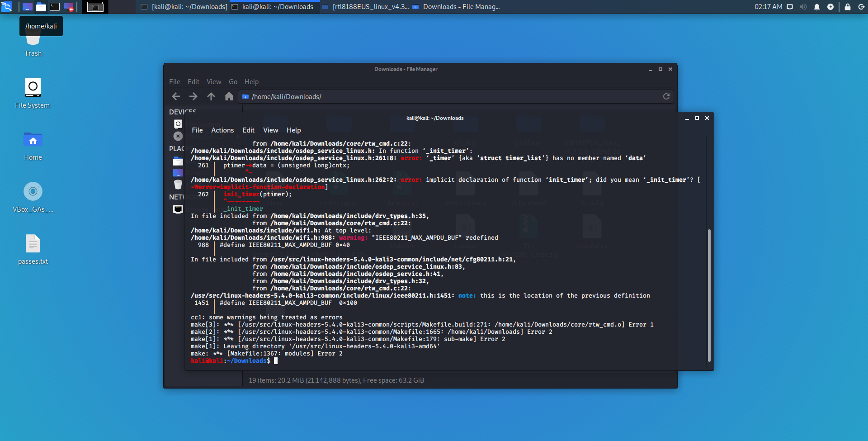Click the log out icon in the panel
The height and width of the screenshot is (441, 868).
click(x=861, y=7)
